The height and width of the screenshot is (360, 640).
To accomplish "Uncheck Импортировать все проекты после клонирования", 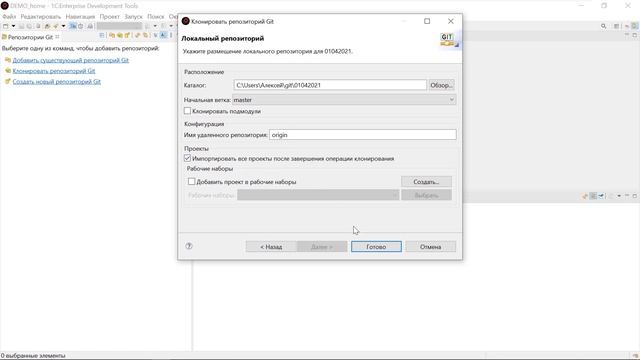I will (187, 158).
